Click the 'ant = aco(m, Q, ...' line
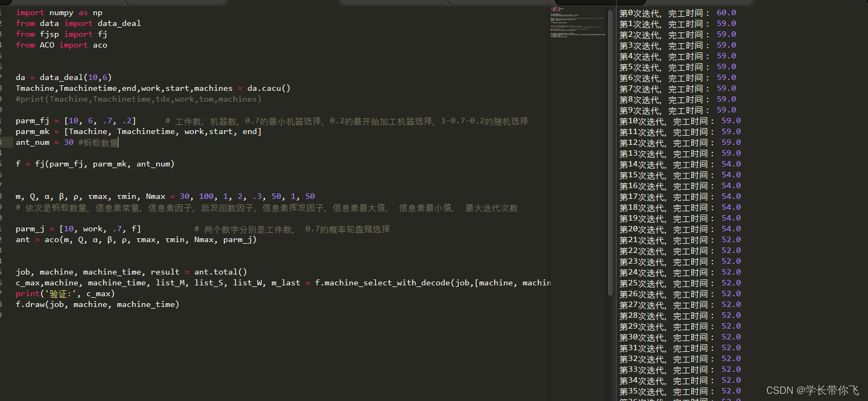This screenshot has width=868, height=401. coord(136,239)
